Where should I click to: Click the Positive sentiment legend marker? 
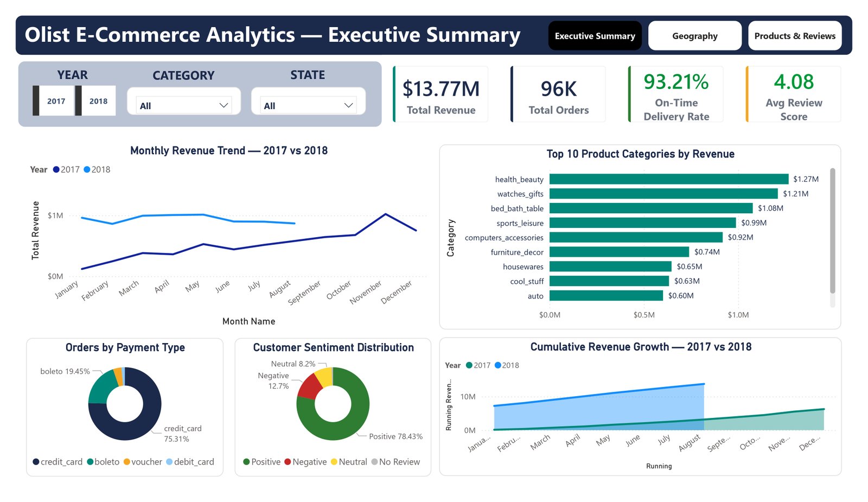click(246, 462)
